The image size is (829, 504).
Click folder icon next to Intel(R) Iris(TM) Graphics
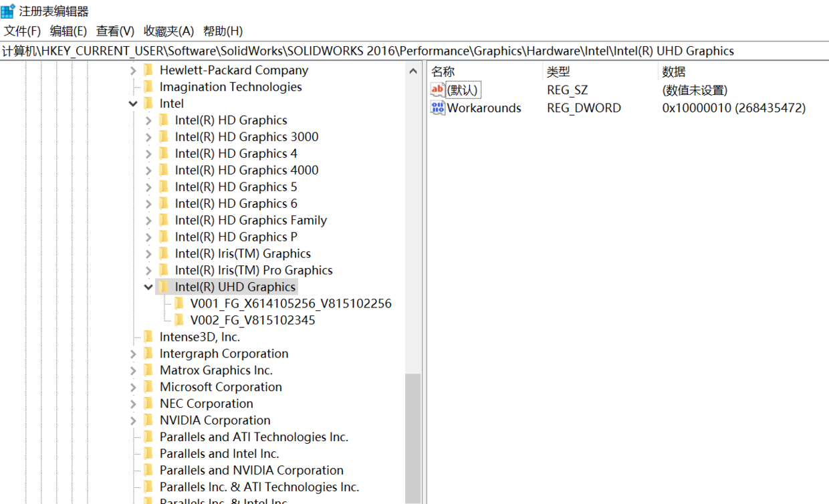click(164, 253)
